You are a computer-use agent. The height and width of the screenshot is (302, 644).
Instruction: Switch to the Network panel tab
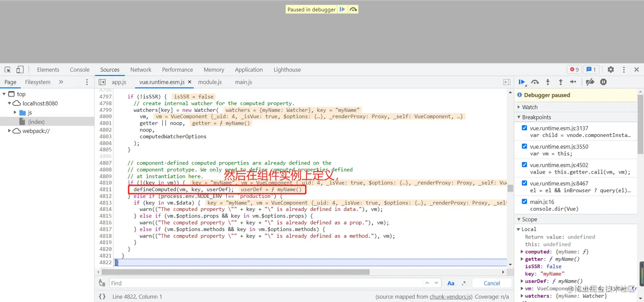[x=141, y=70]
